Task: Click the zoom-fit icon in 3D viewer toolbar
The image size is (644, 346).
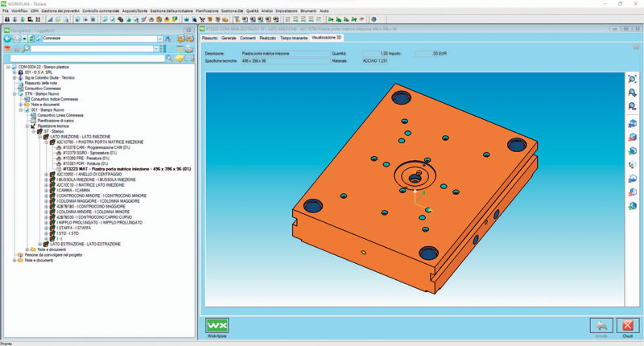Action: [x=632, y=79]
